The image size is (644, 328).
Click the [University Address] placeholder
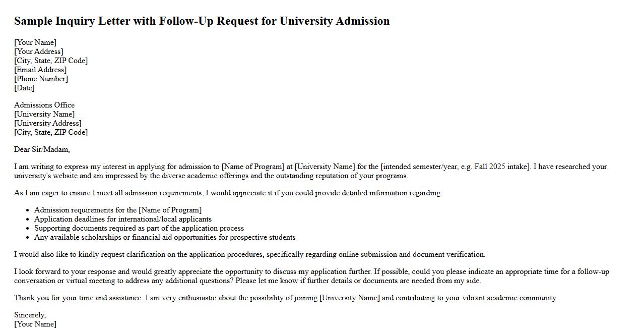pos(48,123)
